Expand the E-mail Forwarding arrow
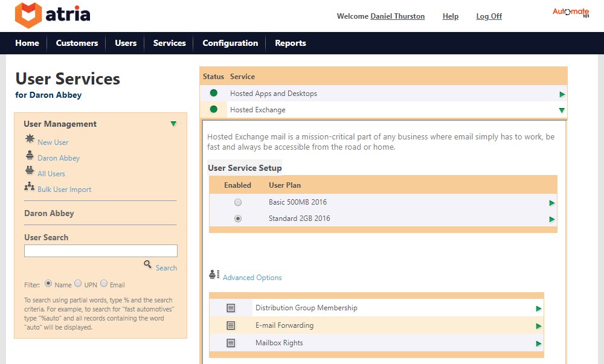 click(539, 327)
